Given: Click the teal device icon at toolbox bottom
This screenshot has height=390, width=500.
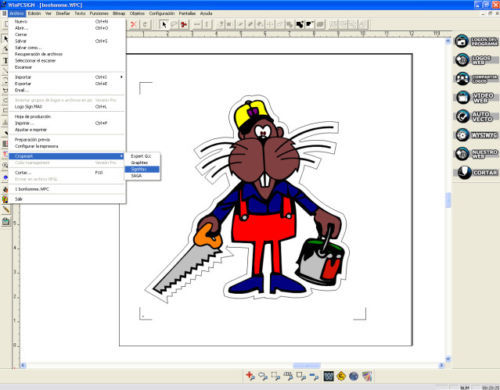Looking at the screenshot, I should tap(6, 222).
